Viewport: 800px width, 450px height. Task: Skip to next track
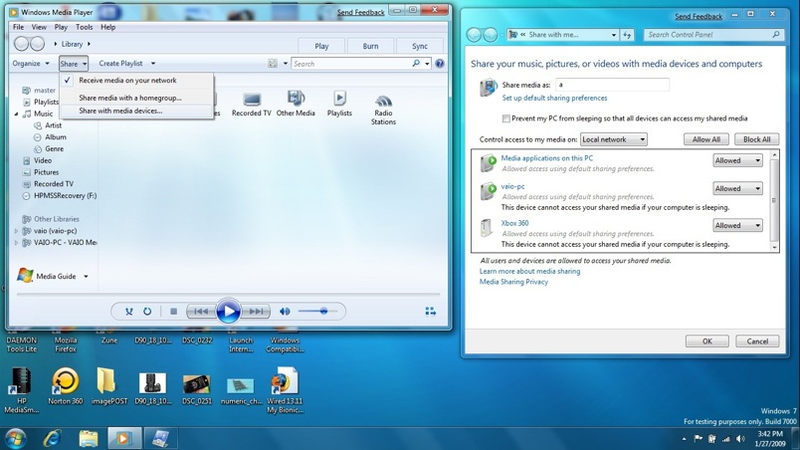coord(256,311)
